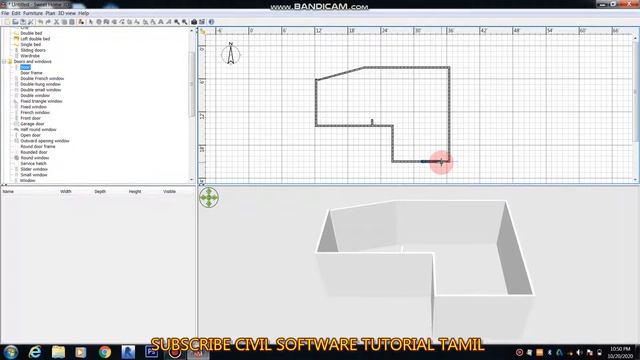Select the Create dimensions tool
Image resolution: width=640 pixels, height=360 pixels.
click(x=129, y=22)
